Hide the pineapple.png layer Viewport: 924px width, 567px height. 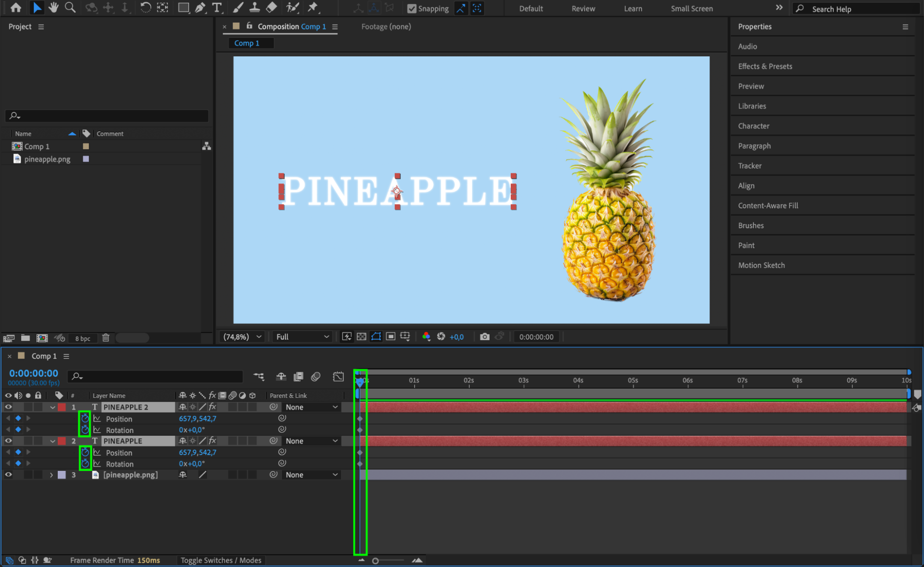[x=8, y=475]
